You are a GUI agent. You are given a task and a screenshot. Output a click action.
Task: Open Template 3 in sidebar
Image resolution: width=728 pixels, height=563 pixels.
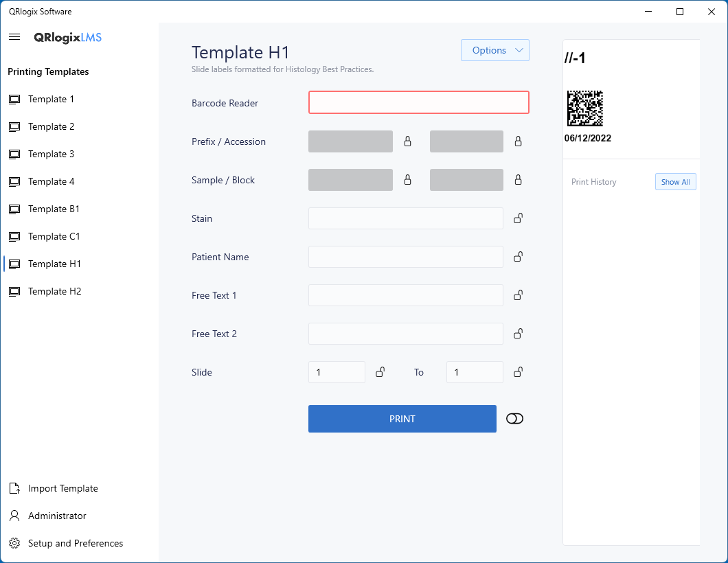[51, 154]
